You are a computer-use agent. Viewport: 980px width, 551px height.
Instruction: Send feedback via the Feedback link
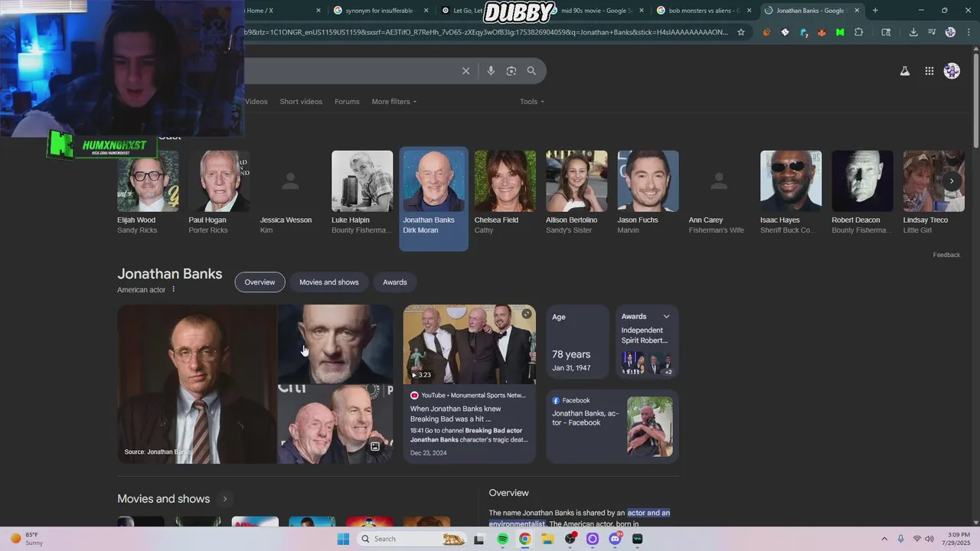[x=946, y=255]
